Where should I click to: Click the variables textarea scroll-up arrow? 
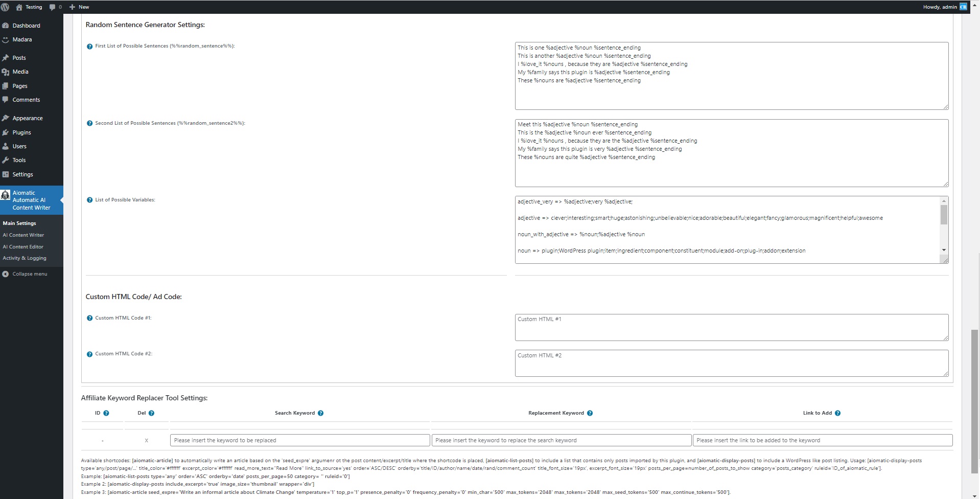944,201
